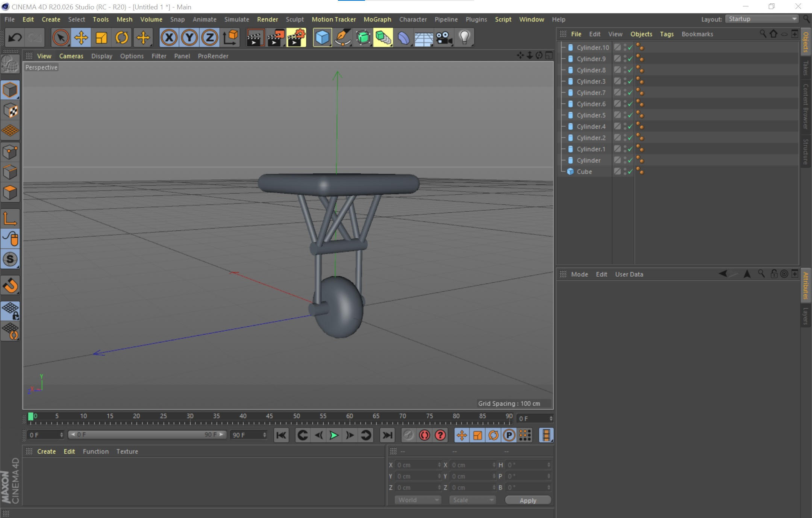Click the Render to Picture Viewer icon
The width and height of the screenshot is (812, 518).
pos(276,38)
